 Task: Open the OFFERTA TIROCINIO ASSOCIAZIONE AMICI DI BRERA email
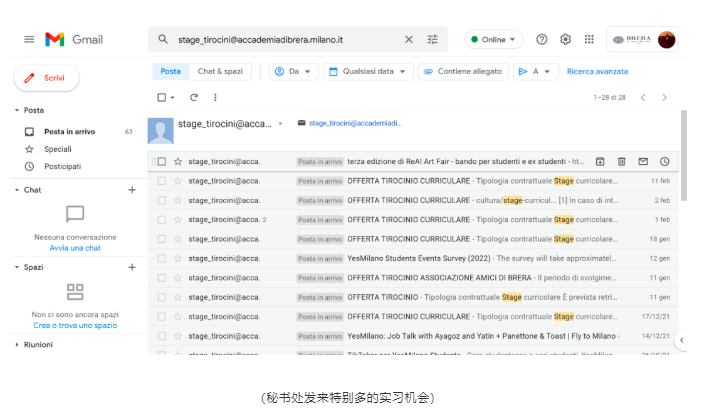[413, 278]
